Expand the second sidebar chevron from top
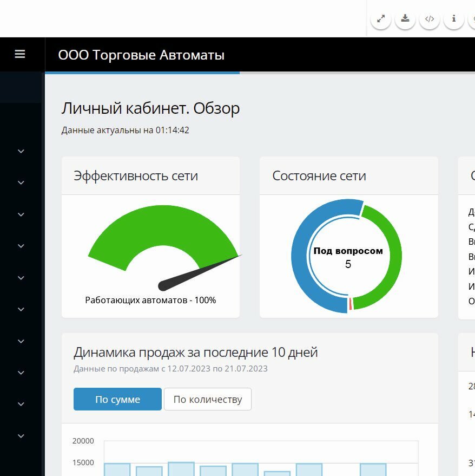The height and width of the screenshot is (476, 475). (21, 182)
